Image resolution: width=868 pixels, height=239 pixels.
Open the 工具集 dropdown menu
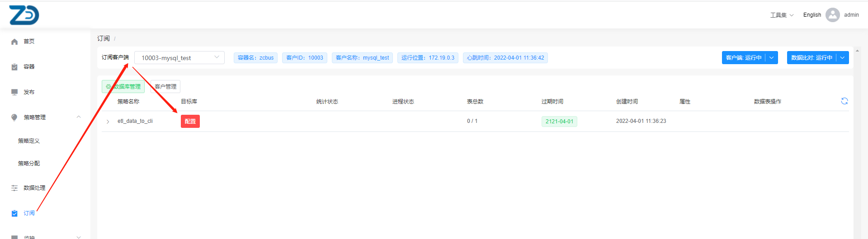click(782, 15)
